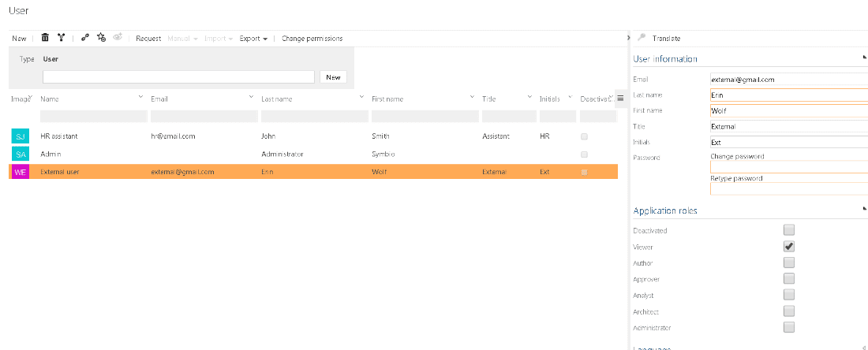Select the Admin row name
868x350 pixels.
51,155
